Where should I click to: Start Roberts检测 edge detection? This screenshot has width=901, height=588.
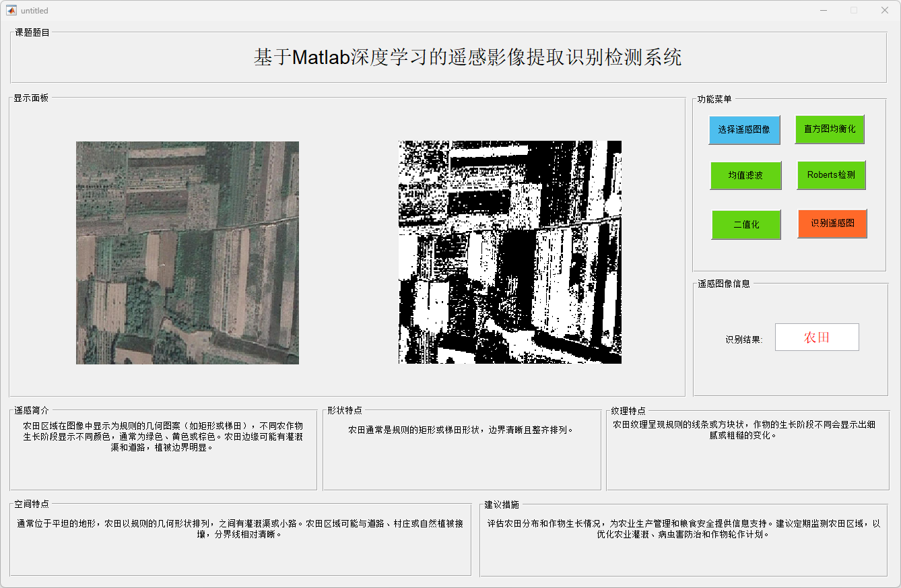[x=831, y=175]
